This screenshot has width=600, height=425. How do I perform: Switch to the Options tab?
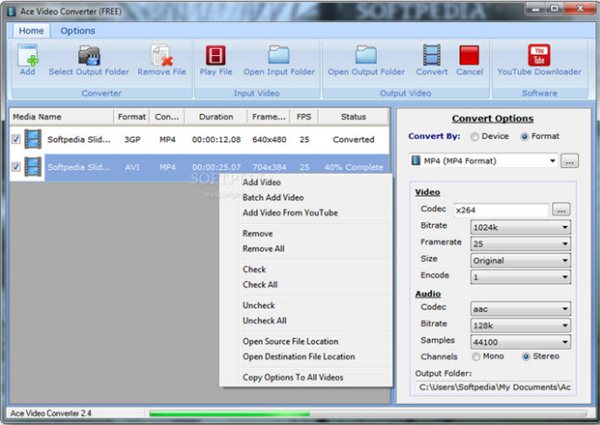[x=78, y=31]
